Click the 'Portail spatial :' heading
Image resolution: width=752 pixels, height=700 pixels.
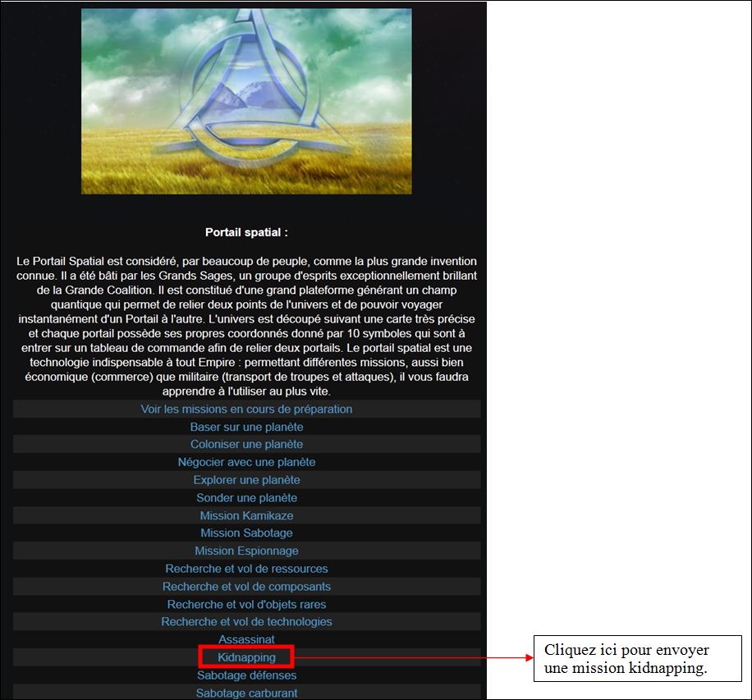coord(246,232)
